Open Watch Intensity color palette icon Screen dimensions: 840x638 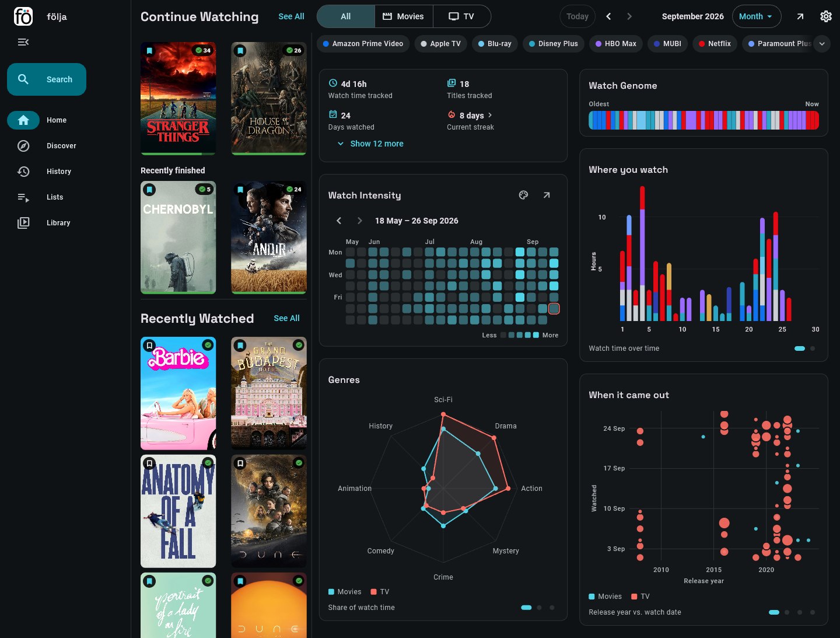tap(523, 195)
